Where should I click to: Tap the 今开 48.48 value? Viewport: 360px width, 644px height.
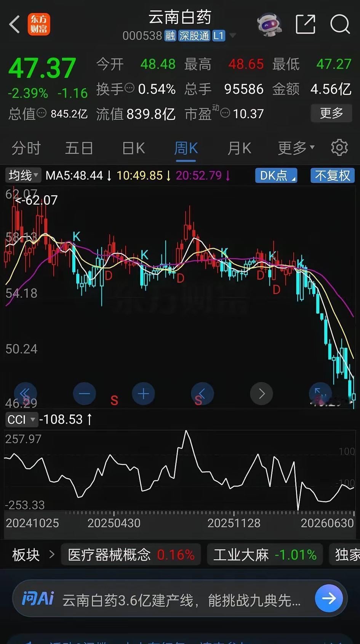[x=158, y=64]
